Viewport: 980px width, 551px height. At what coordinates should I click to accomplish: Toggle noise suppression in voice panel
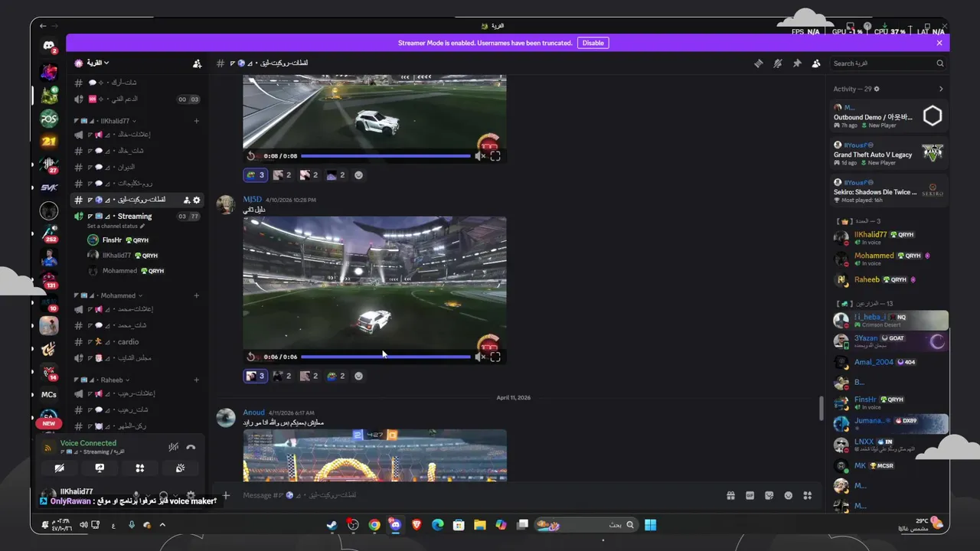pyautogui.click(x=174, y=447)
